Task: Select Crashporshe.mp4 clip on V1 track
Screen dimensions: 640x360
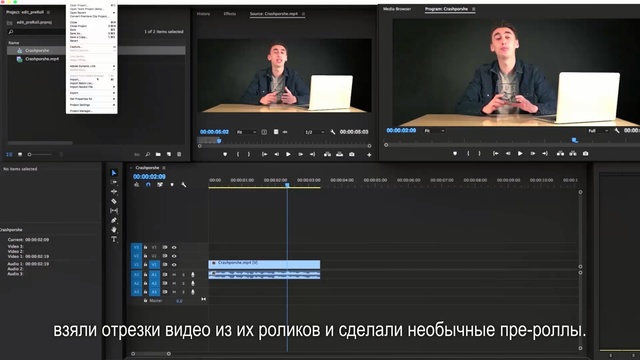Action: (x=264, y=264)
